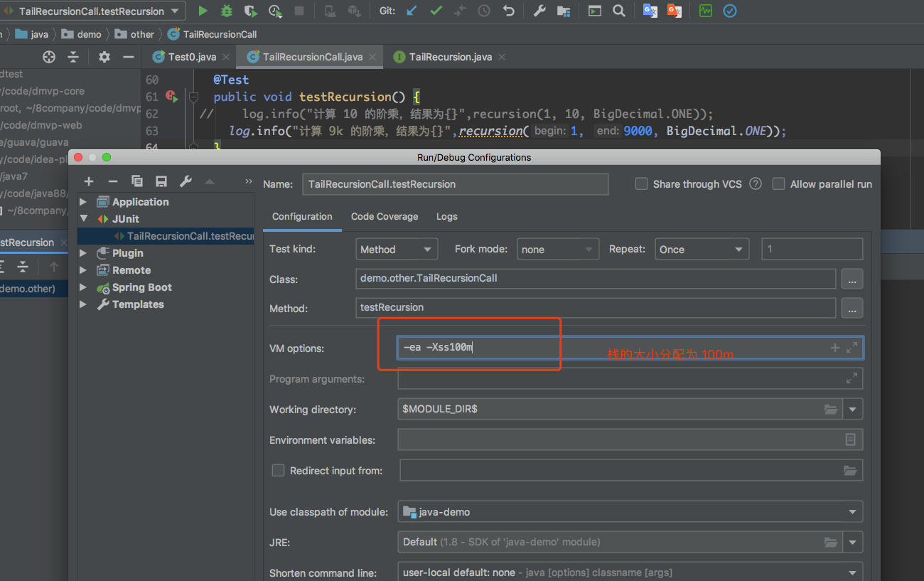Click the Git update project arrow
The image size is (924, 581).
click(412, 11)
